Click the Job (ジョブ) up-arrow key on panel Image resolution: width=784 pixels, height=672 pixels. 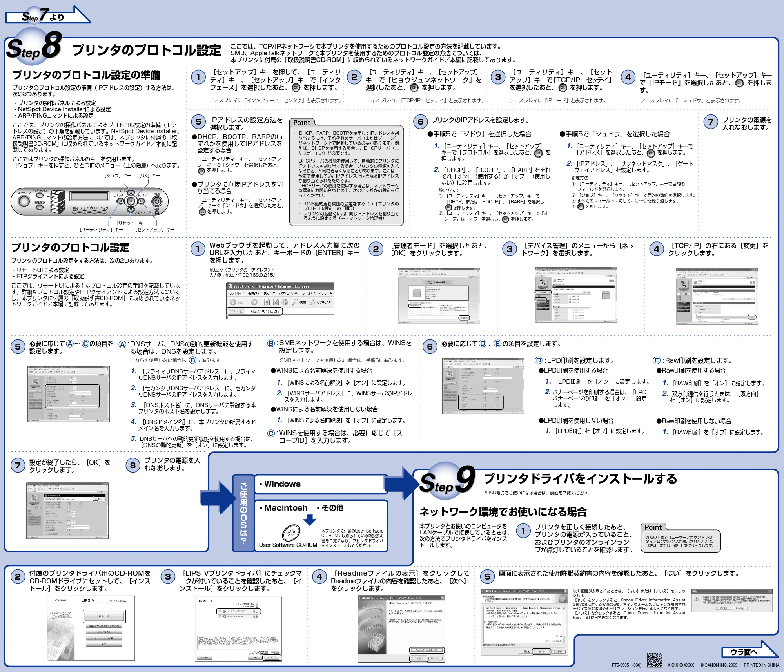pyautogui.click(x=131, y=192)
